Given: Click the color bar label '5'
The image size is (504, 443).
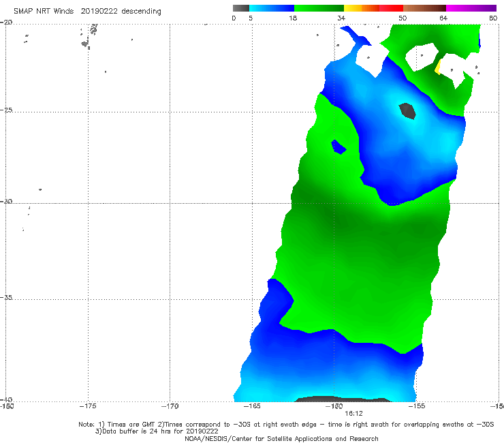Looking at the screenshot, I should point(251,18).
